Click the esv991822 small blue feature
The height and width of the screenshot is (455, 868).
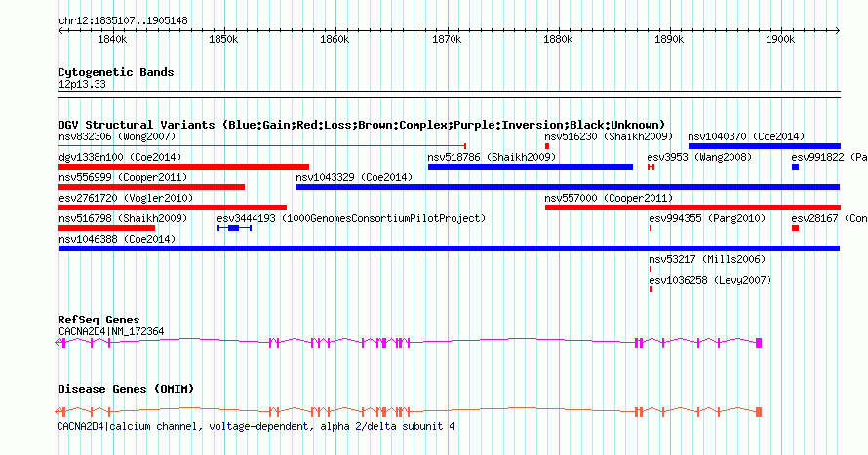(795, 167)
